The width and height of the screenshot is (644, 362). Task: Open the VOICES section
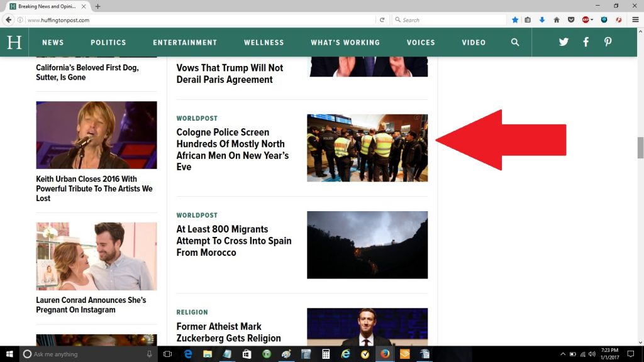pos(421,42)
